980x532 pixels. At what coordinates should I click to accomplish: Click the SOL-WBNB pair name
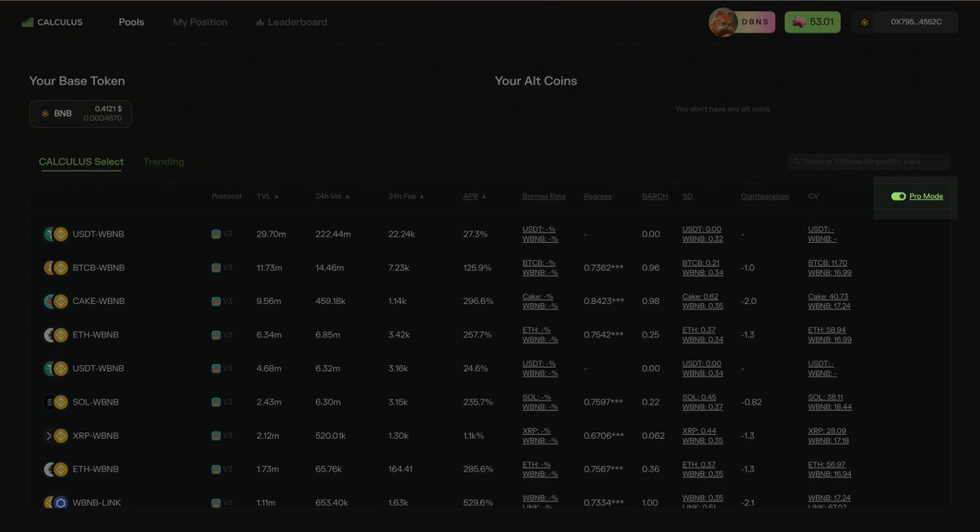pyautogui.click(x=96, y=402)
